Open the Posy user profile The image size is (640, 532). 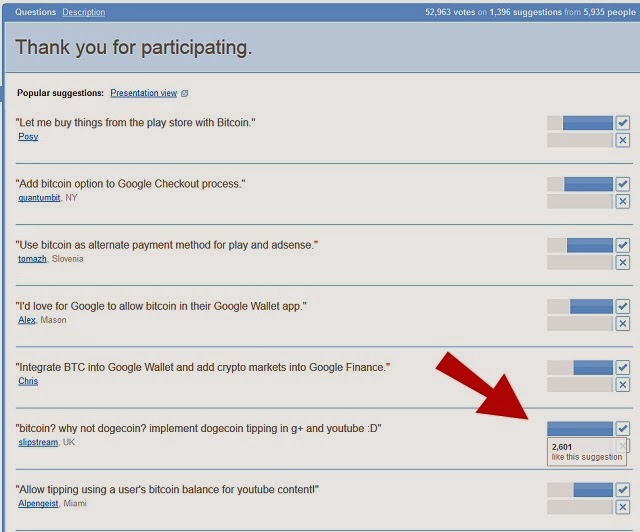click(x=28, y=137)
